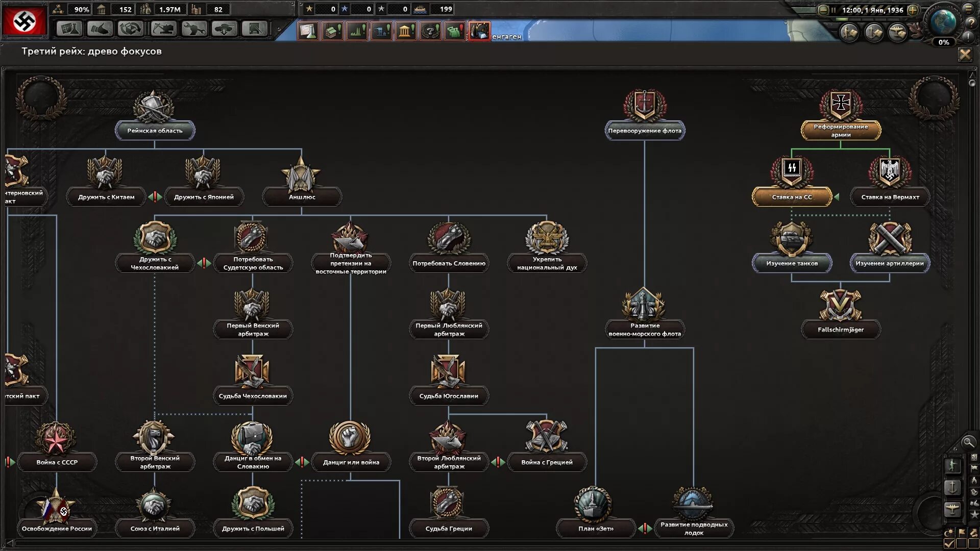This screenshot has width=980, height=551.
Task: Open the Recruit and Deploy tank button
Action: coord(224,29)
